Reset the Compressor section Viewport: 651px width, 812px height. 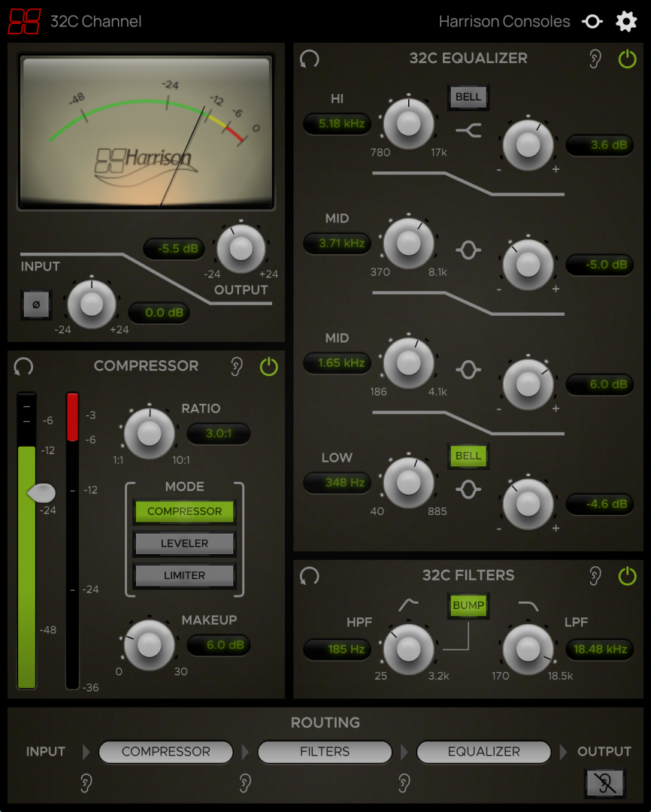click(23, 367)
